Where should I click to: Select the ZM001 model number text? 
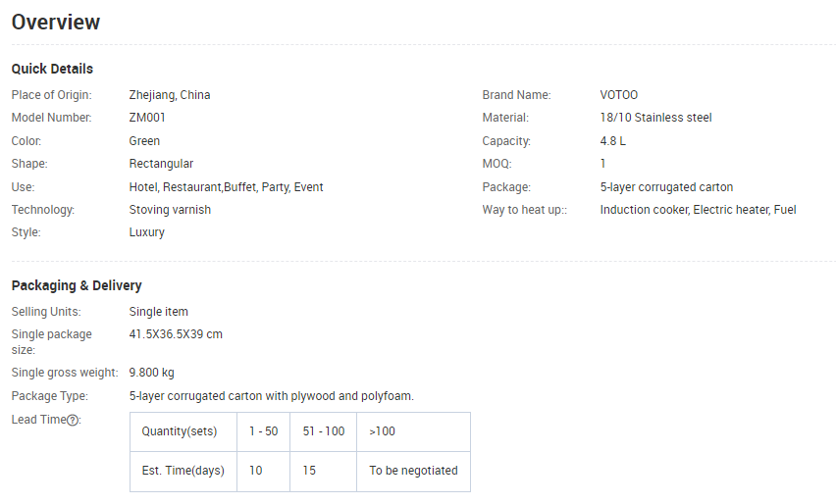[x=147, y=118]
